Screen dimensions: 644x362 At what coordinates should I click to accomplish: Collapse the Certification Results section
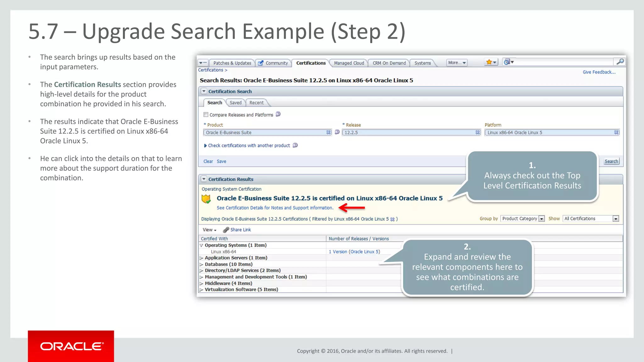coord(204,179)
